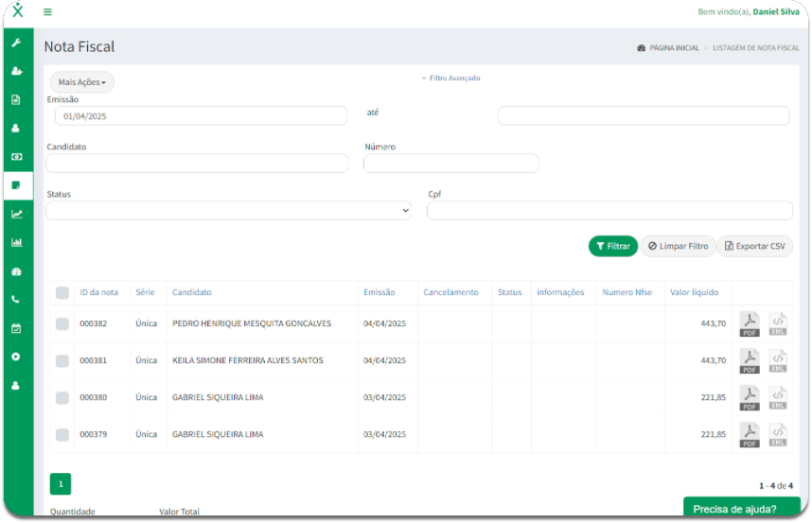Viewport: 812px width, 523px height.
Task: Focus the Número filter field
Action: coord(451,164)
